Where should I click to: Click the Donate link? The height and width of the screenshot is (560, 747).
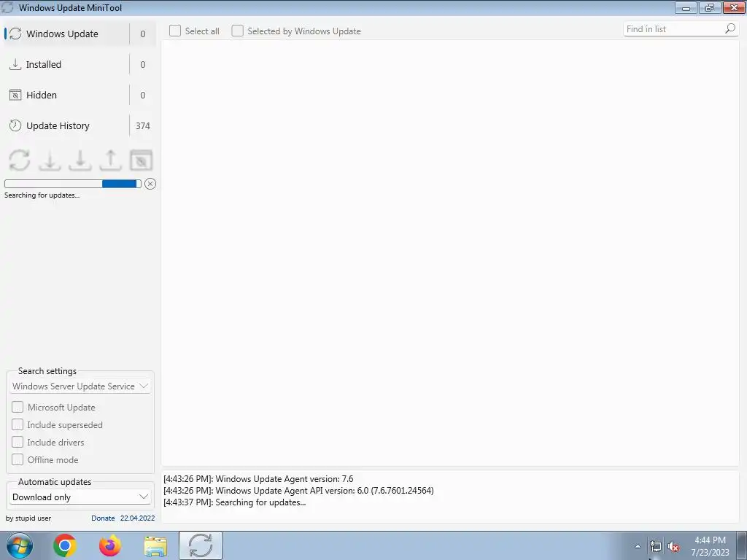(103, 518)
